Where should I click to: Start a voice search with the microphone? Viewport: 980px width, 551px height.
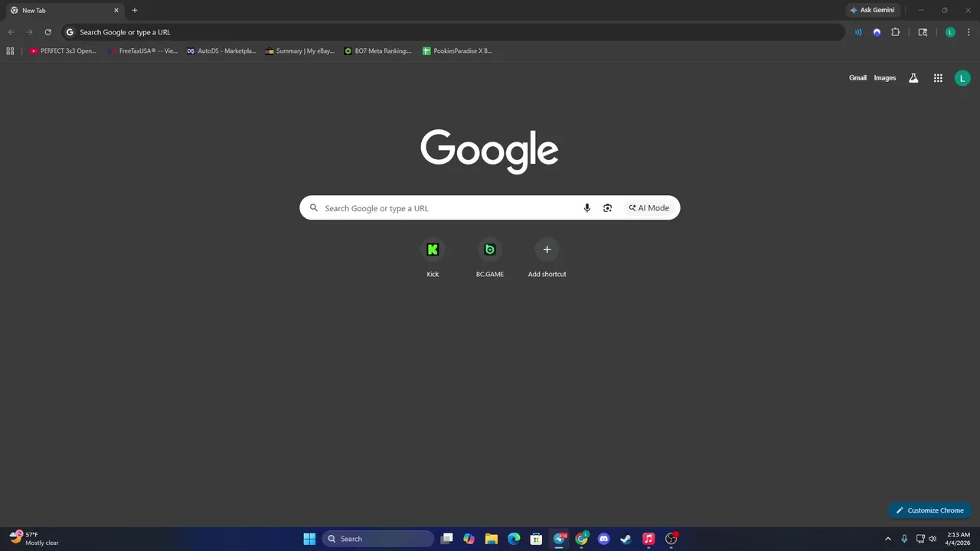pyautogui.click(x=587, y=208)
